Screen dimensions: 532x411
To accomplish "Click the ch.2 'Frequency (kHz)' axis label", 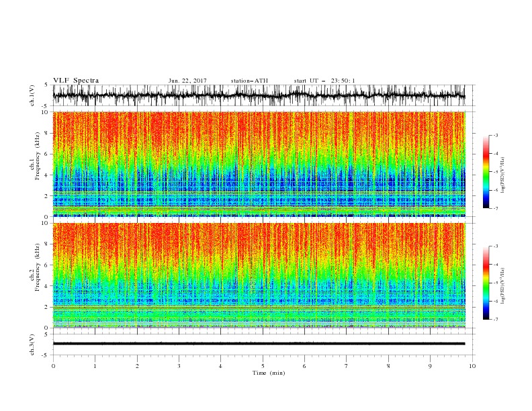I will pyautogui.click(x=38, y=267).
